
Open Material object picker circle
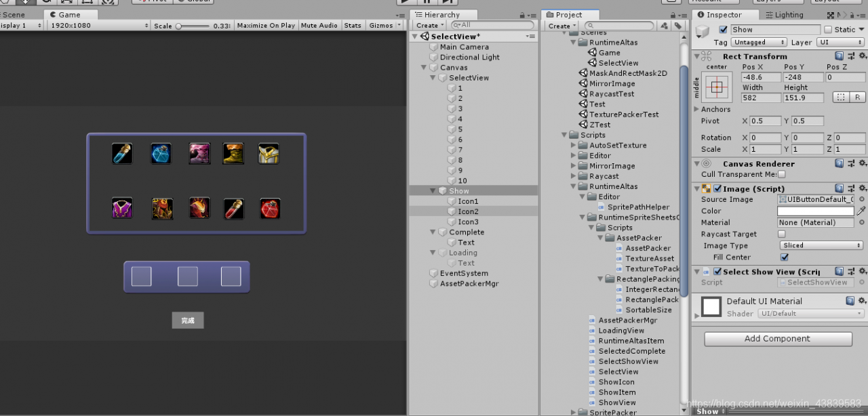point(861,222)
